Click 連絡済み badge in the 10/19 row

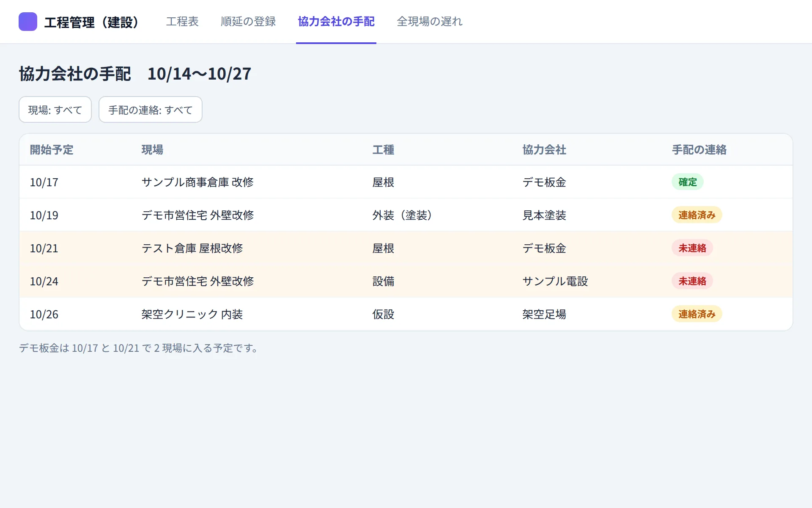[697, 215]
